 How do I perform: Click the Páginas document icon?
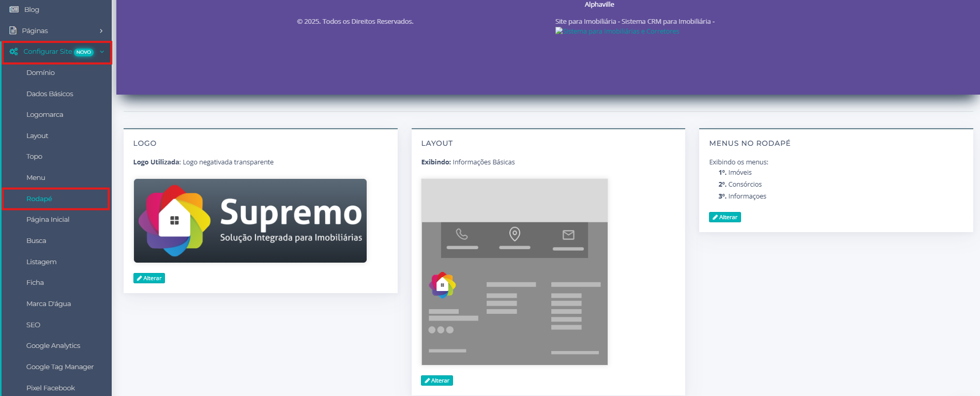pyautogui.click(x=13, y=31)
